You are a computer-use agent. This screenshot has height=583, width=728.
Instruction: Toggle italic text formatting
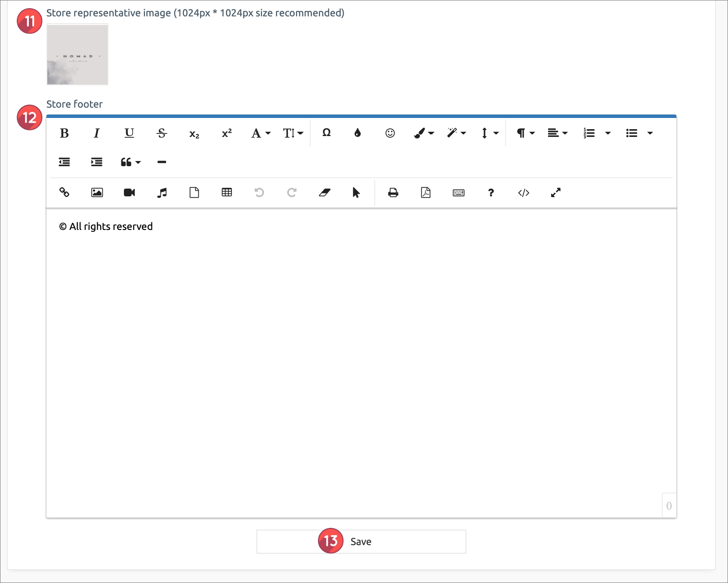[97, 133]
